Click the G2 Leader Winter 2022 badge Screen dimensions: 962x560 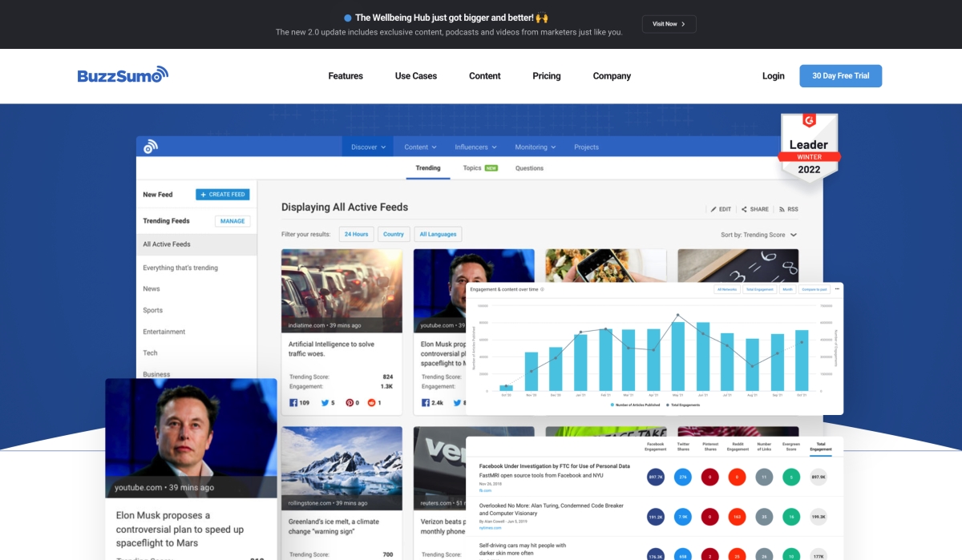point(809,147)
